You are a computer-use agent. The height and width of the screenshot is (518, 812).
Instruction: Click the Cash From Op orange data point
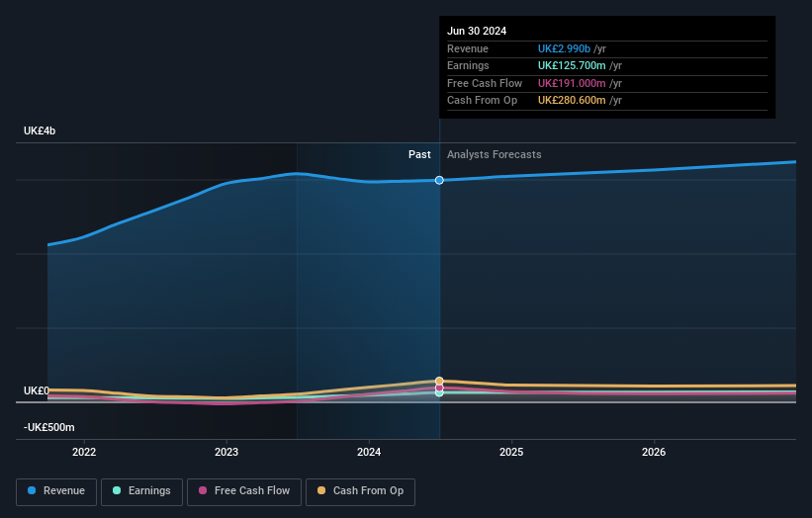pos(439,381)
